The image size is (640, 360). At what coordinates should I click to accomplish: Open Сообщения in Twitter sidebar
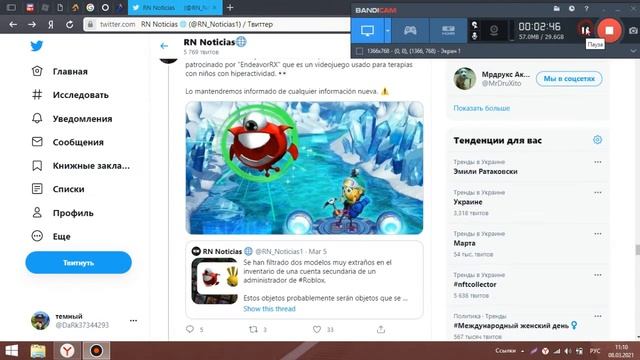click(68, 142)
